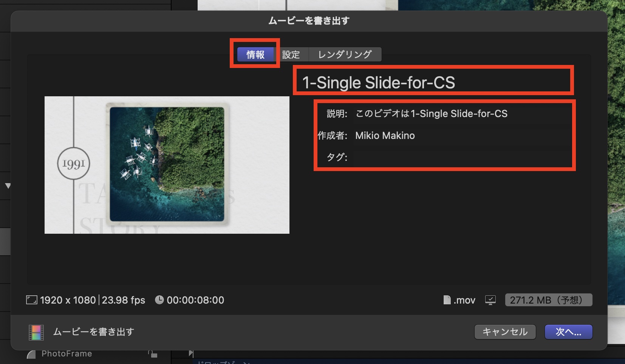Click the キャンセル button

tap(505, 332)
